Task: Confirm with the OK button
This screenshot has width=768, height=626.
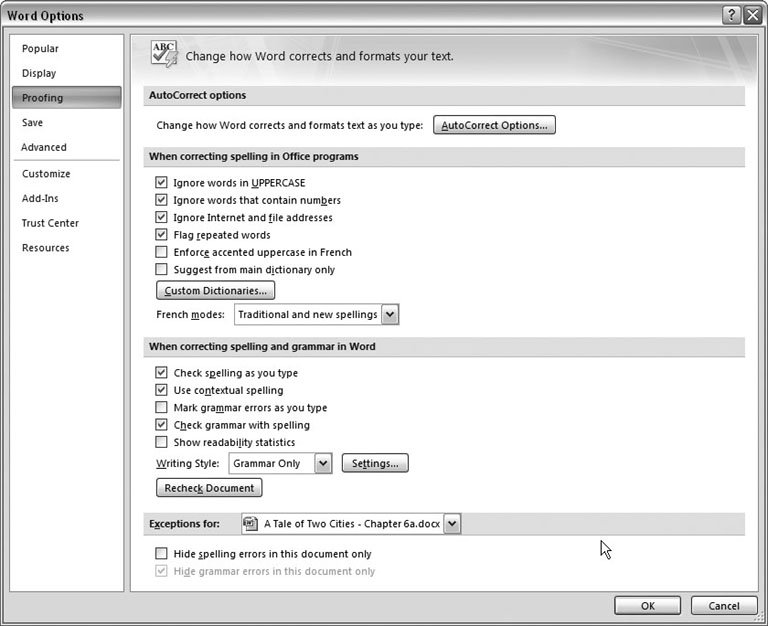Action: [648, 605]
